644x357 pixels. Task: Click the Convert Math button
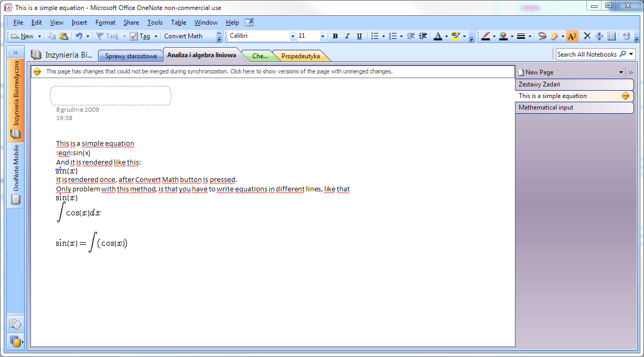pos(183,36)
